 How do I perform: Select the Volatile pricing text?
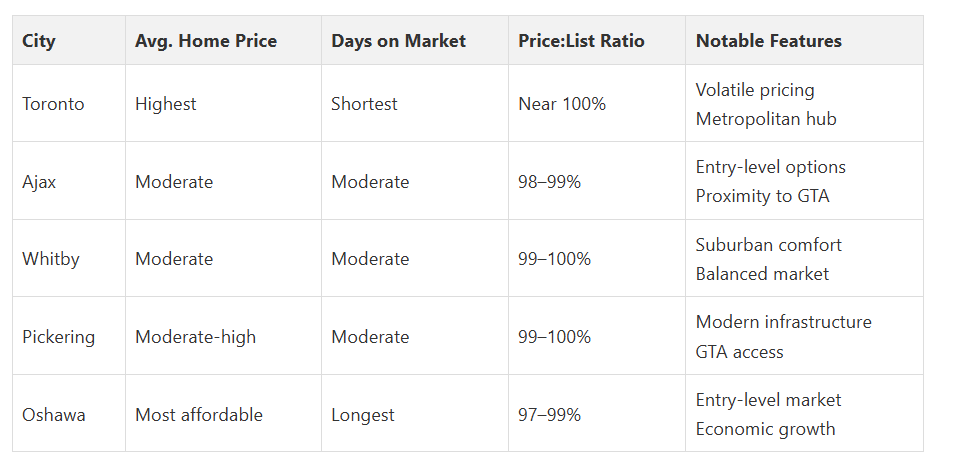pos(755,90)
